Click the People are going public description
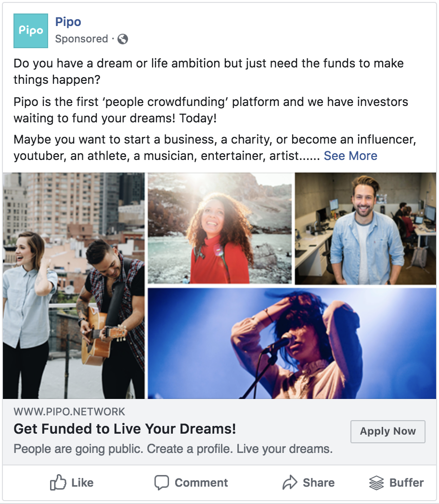Viewport: 439px width, 504px height. tap(173, 449)
